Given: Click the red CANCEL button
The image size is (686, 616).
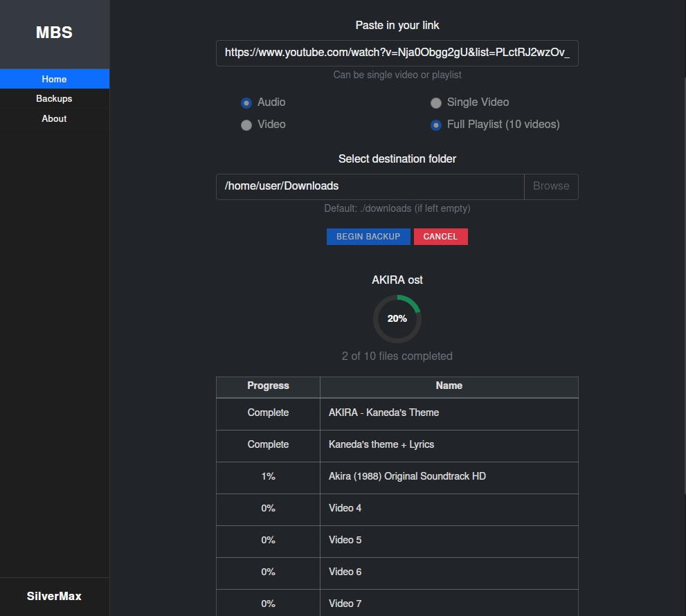Looking at the screenshot, I should [440, 237].
